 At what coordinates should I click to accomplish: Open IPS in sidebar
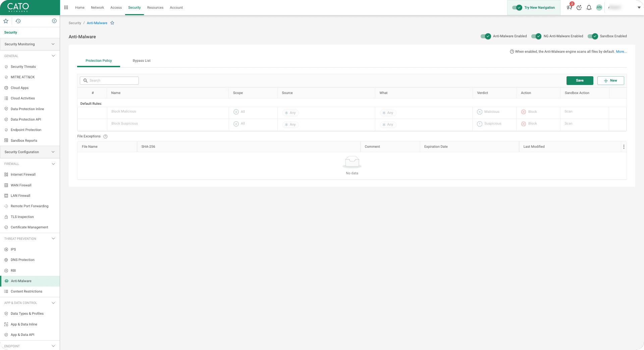[x=13, y=250]
